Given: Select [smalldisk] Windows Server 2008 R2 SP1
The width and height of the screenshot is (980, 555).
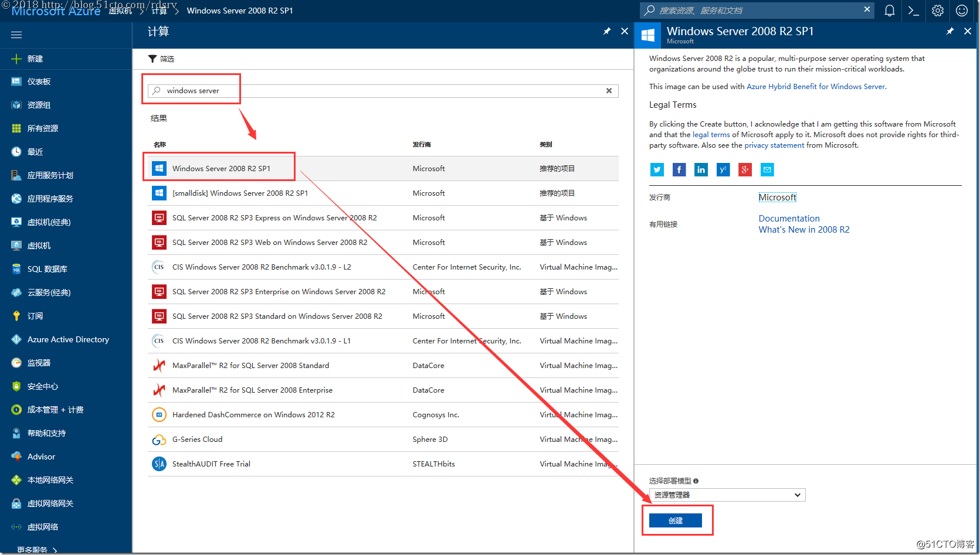Looking at the screenshot, I should (383, 193).
